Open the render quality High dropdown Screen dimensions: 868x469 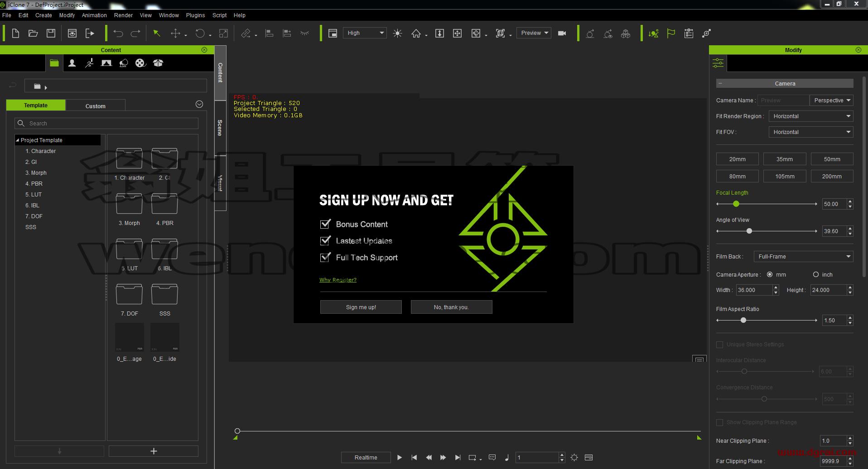(365, 33)
